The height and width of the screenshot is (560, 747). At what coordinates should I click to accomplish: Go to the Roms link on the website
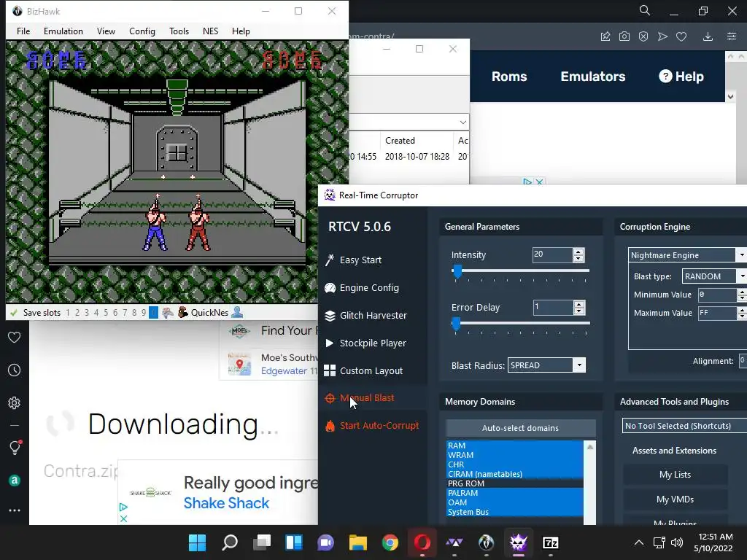(509, 76)
